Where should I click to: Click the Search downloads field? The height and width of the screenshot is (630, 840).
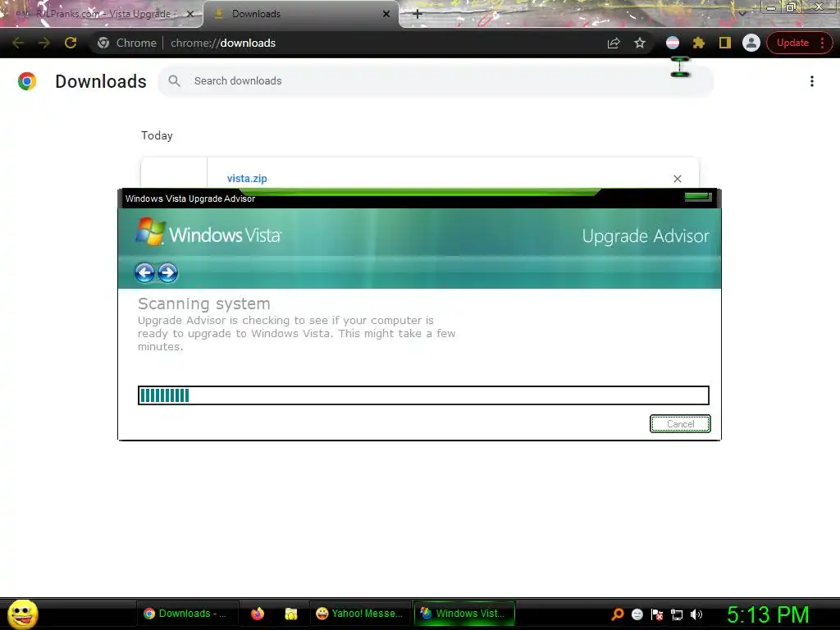point(436,81)
